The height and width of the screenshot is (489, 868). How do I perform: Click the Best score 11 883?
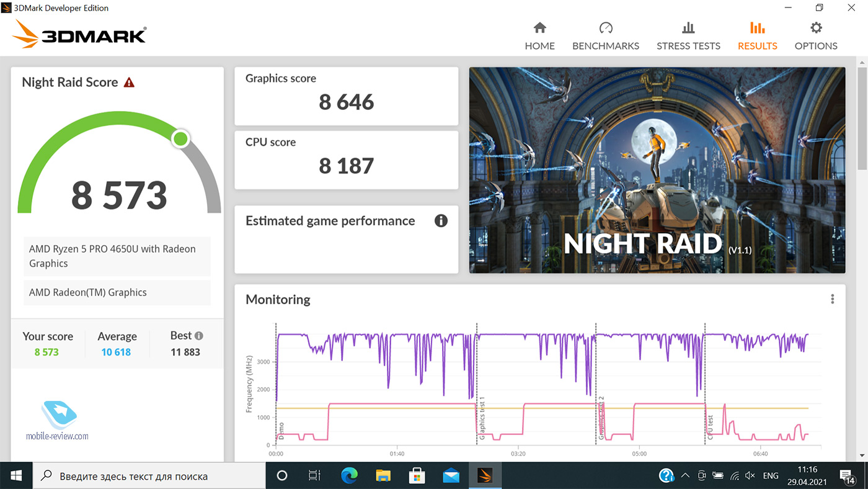coord(185,352)
